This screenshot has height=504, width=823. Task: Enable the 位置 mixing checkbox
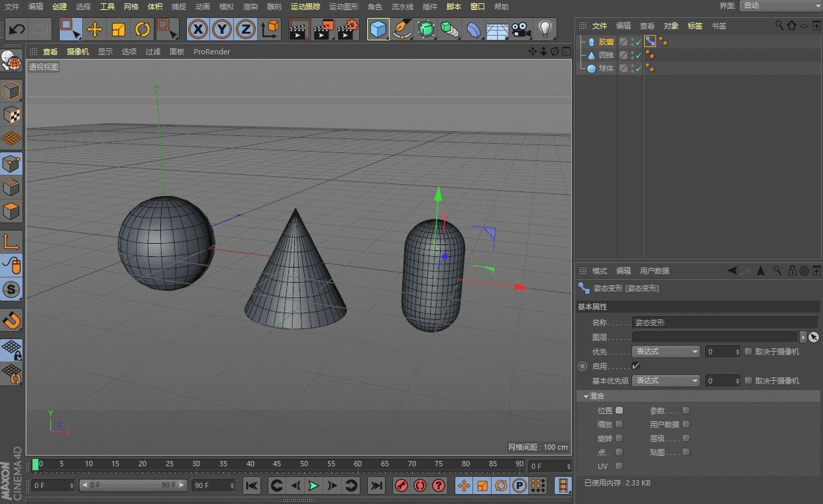(620, 410)
